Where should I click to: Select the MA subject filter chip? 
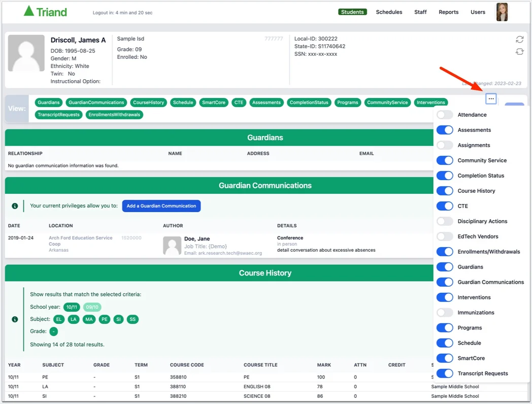(89, 319)
